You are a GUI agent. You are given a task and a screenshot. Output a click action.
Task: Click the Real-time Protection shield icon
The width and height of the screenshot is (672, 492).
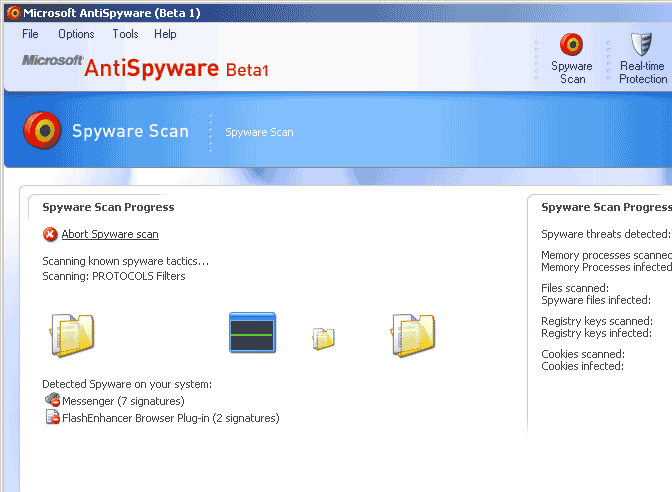tap(642, 44)
